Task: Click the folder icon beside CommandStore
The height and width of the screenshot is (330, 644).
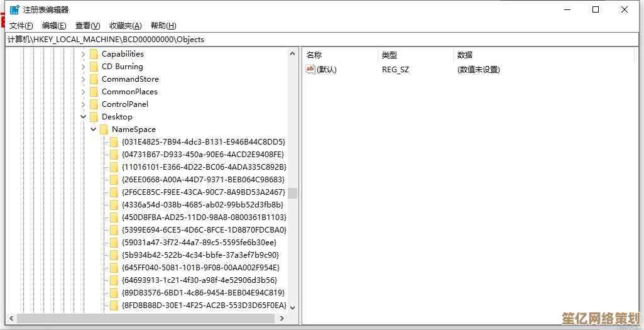Action: pos(94,79)
